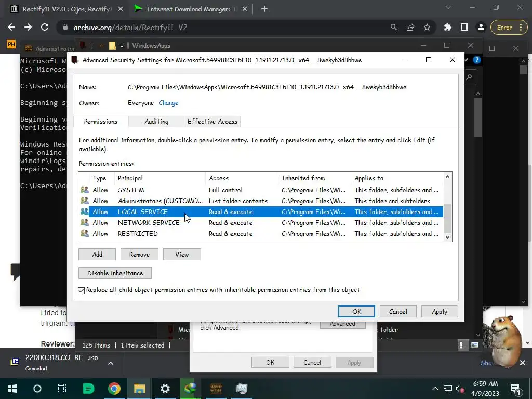Click the Disable inheritance button

115,273
